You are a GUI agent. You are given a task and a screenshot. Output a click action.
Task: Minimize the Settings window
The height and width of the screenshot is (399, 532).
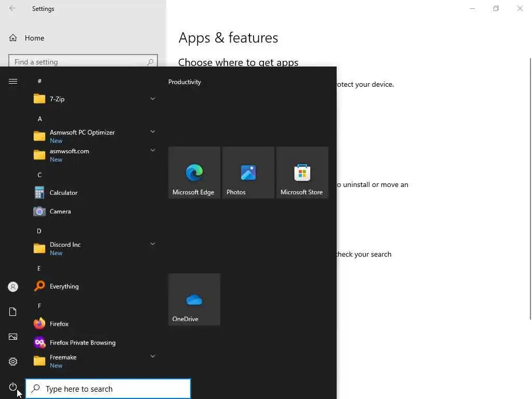click(x=472, y=8)
